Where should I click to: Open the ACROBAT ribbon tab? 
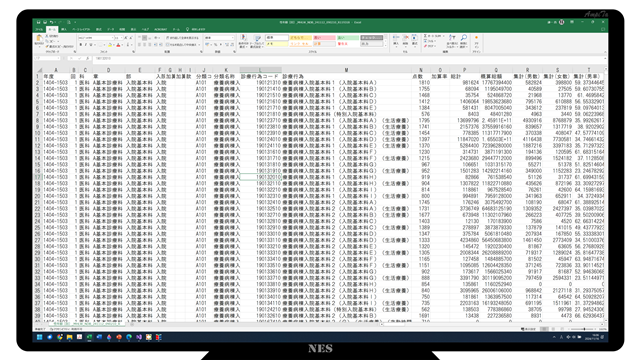pyautogui.click(x=160, y=29)
